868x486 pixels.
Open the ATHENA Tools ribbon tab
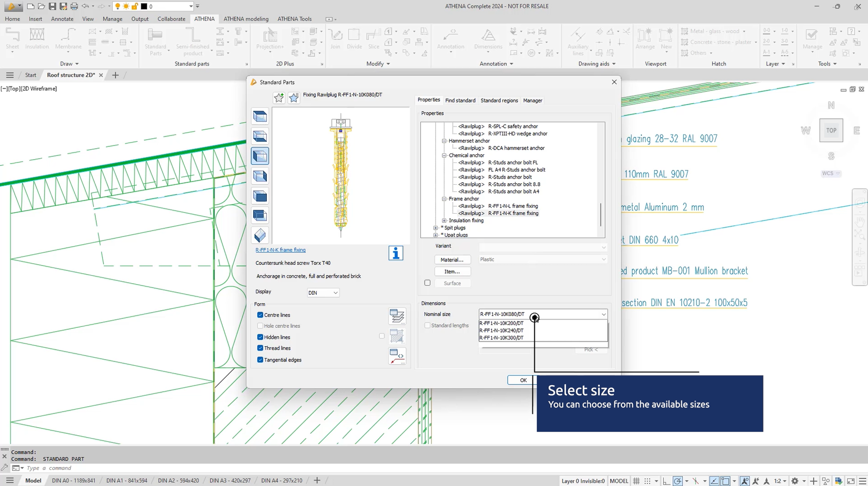[x=295, y=19]
